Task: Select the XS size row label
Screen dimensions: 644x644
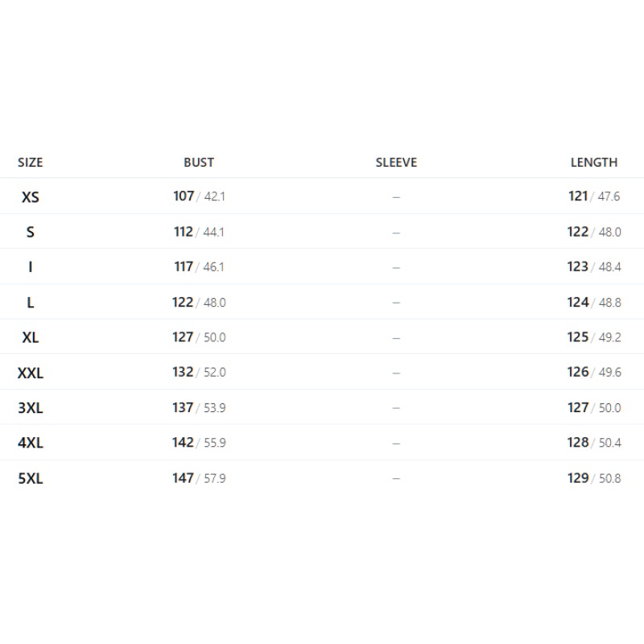Action: pos(31,197)
